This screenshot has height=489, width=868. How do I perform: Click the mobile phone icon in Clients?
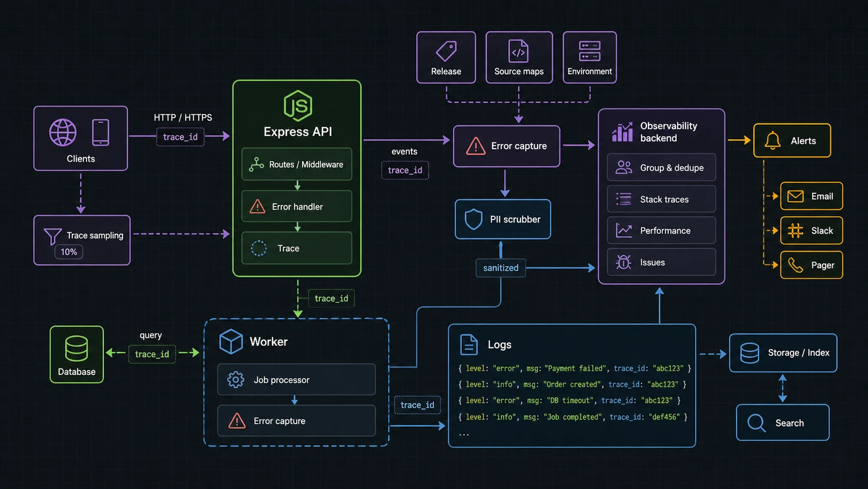tap(101, 132)
